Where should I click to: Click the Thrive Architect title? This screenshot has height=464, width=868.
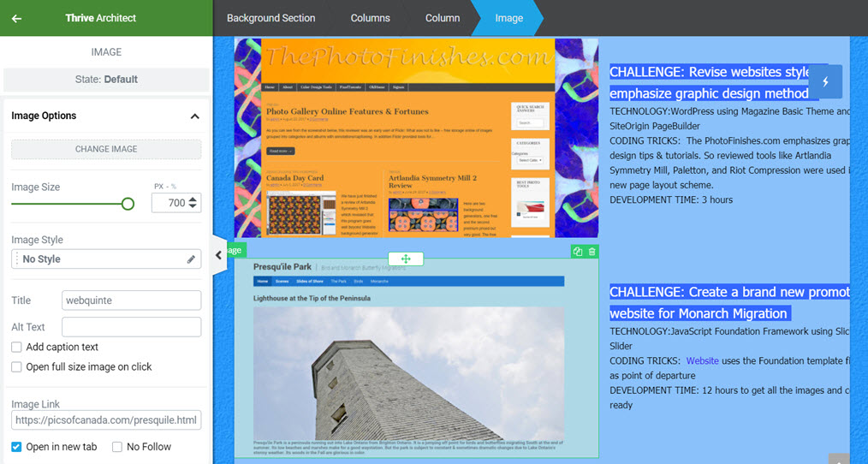point(101,18)
